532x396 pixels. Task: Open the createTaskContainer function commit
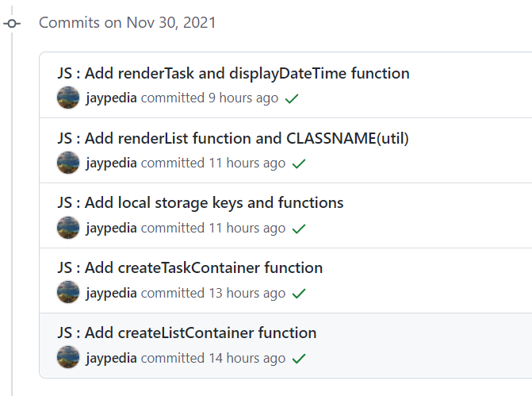pos(190,268)
